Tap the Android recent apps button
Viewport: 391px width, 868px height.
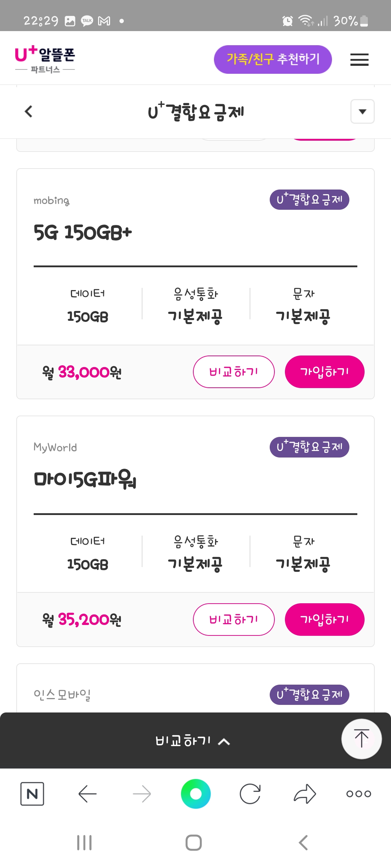point(84,843)
